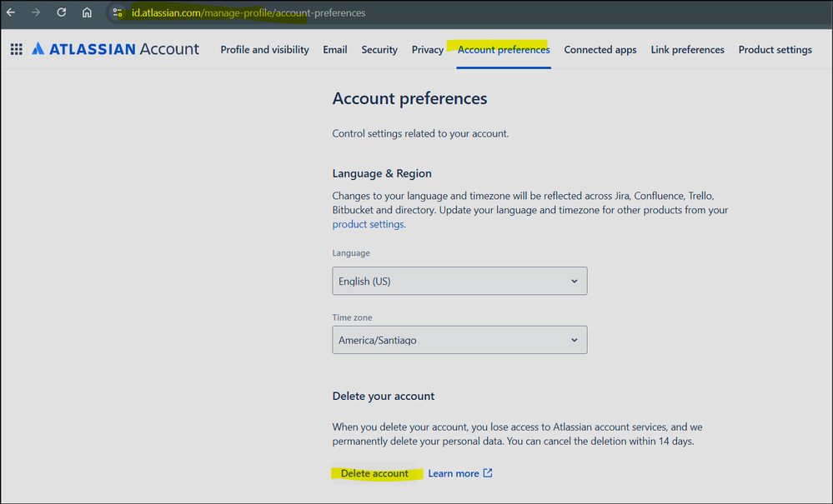Open the Time zone dropdown
Image resolution: width=833 pixels, height=504 pixels.
pyautogui.click(x=459, y=339)
